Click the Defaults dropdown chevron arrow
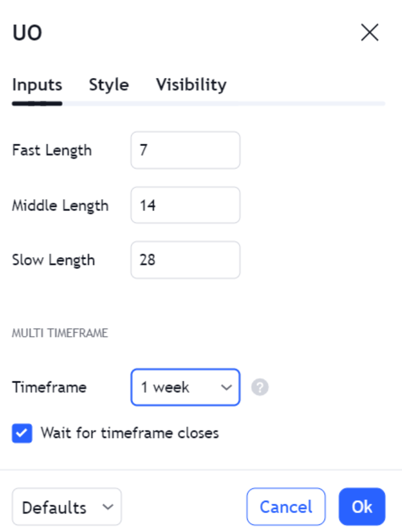402x532 pixels. [x=107, y=507]
